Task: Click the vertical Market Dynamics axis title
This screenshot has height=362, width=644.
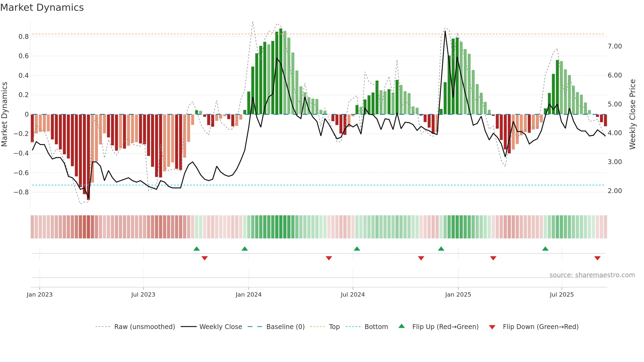Action: 4,114
